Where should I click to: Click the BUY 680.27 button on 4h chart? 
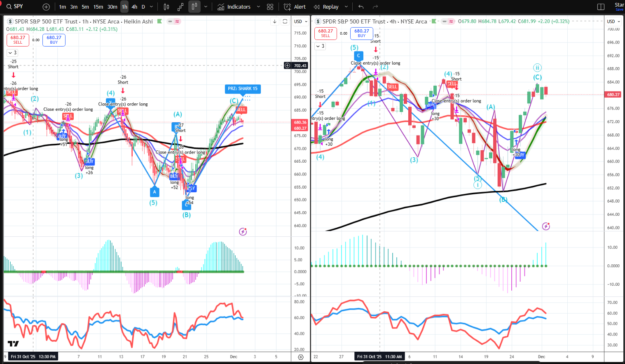362,33
